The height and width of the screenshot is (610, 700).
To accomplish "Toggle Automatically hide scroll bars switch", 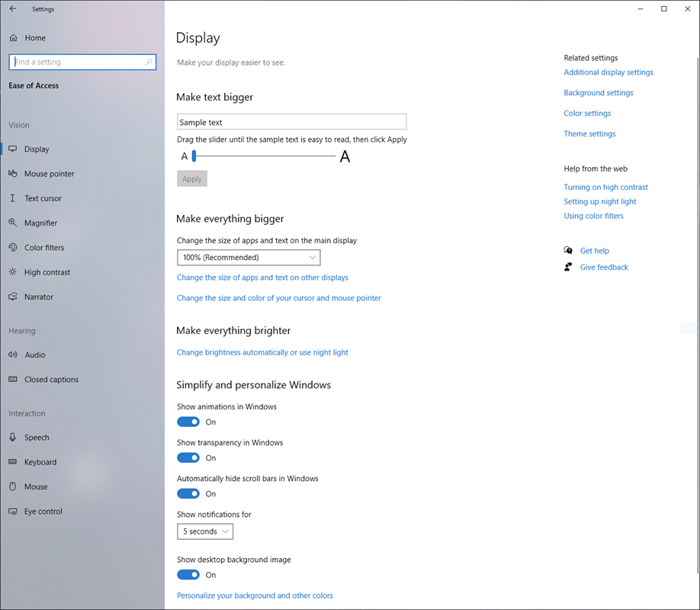I will [x=188, y=494].
